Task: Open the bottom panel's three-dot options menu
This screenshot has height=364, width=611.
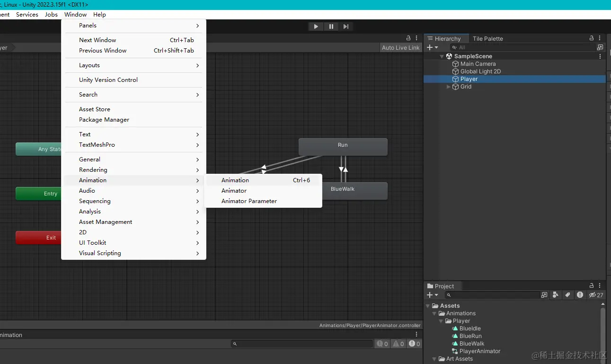Action: coord(416,335)
